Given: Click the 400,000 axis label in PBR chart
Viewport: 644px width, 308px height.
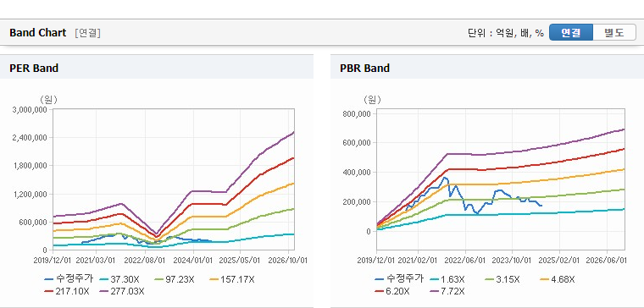Looking at the screenshot, I should tap(357, 173).
